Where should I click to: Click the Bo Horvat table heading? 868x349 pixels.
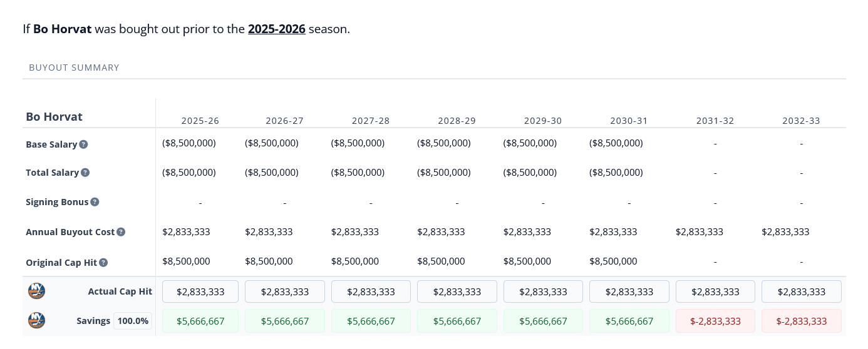[x=54, y=117]
